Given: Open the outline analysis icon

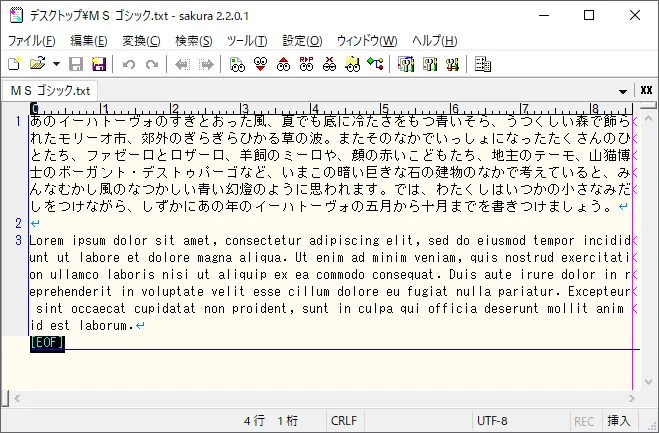Looking at the screenshot, I should [x=375, y=64].
